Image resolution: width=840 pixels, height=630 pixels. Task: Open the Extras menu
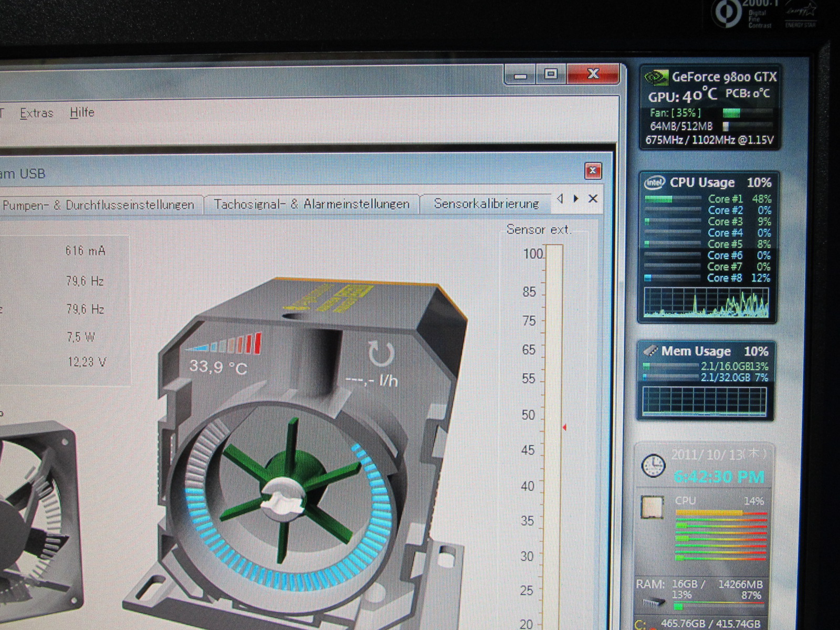(x=36, y=113)
